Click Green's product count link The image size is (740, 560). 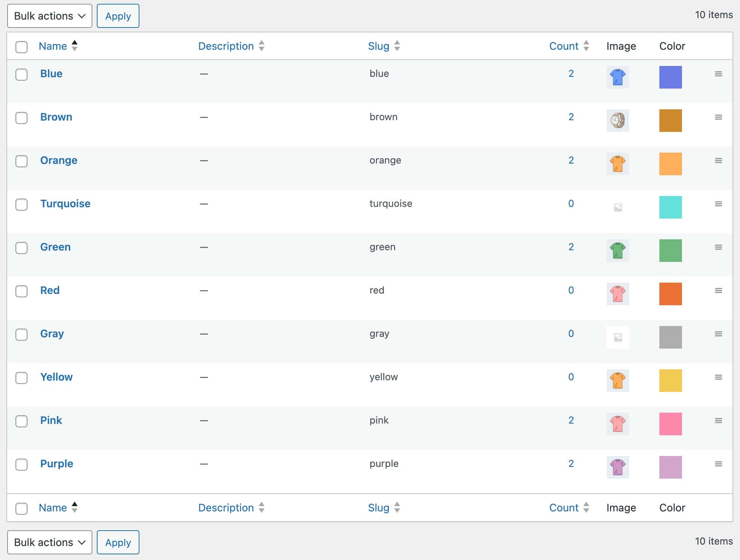pyautogui.click(x=571, y=247)
